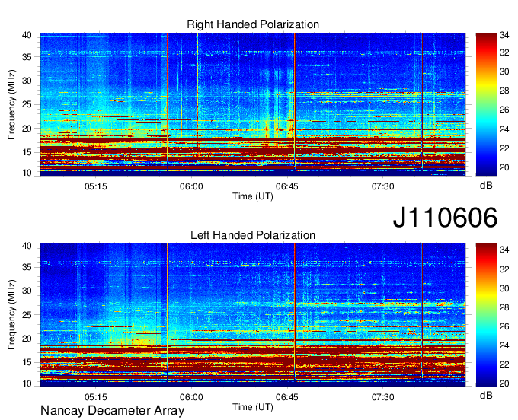Click the "Frequency (MHz)" label of the lower plot
The height and width of the screenshot is (420, 518).
pyautogui.click(x=11, y=315)
